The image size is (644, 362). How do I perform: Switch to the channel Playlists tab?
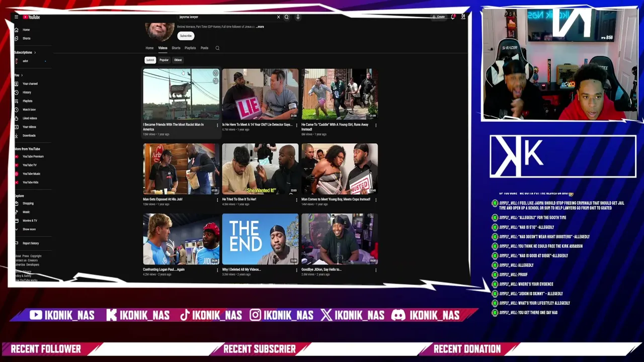tap(190, 48)
